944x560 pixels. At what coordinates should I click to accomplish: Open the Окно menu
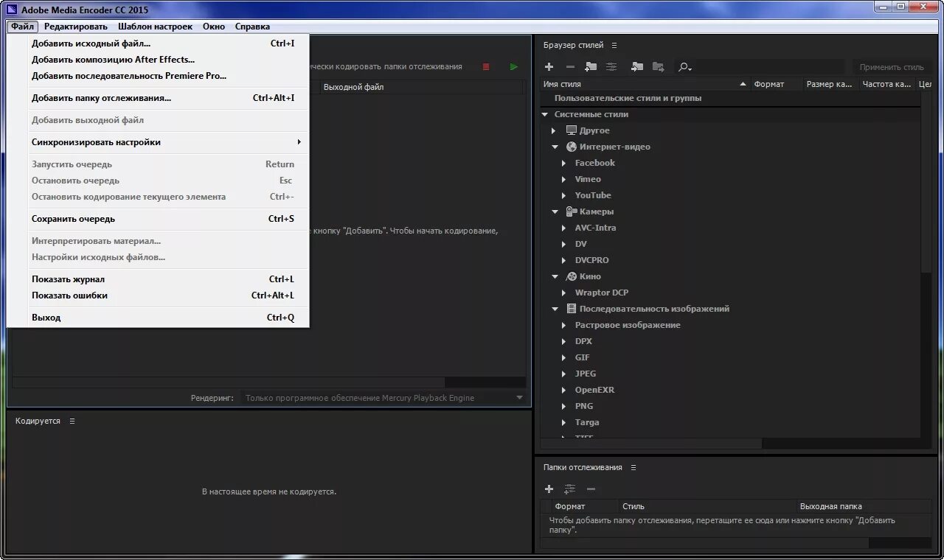(214, 27)
